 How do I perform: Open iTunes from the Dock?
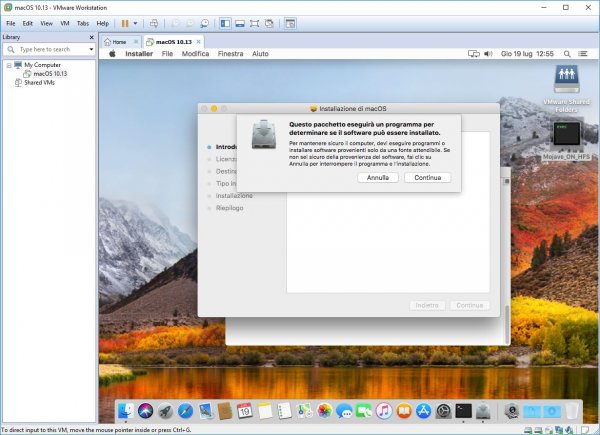coord(384,411)
